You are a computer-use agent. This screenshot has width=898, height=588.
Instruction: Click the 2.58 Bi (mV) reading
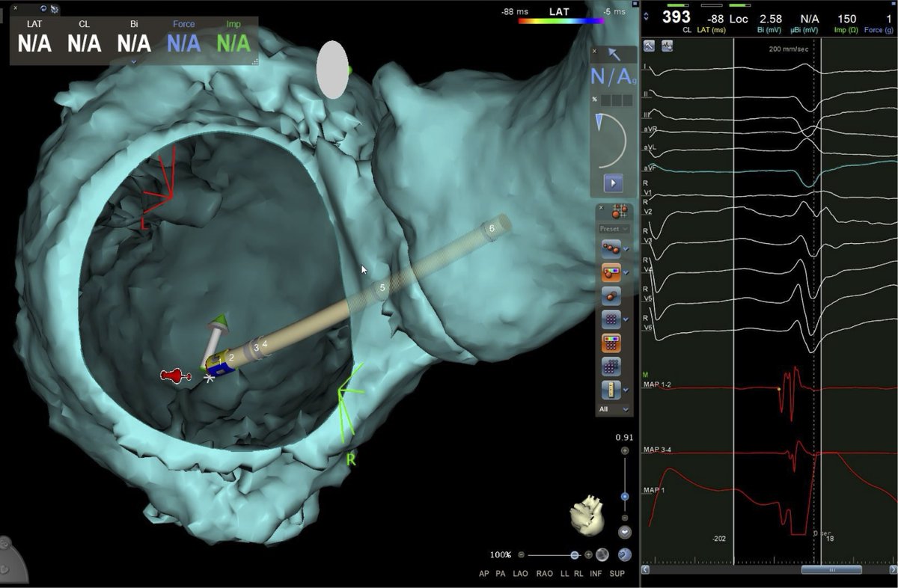pyautogui.click(x=771, y=18)
